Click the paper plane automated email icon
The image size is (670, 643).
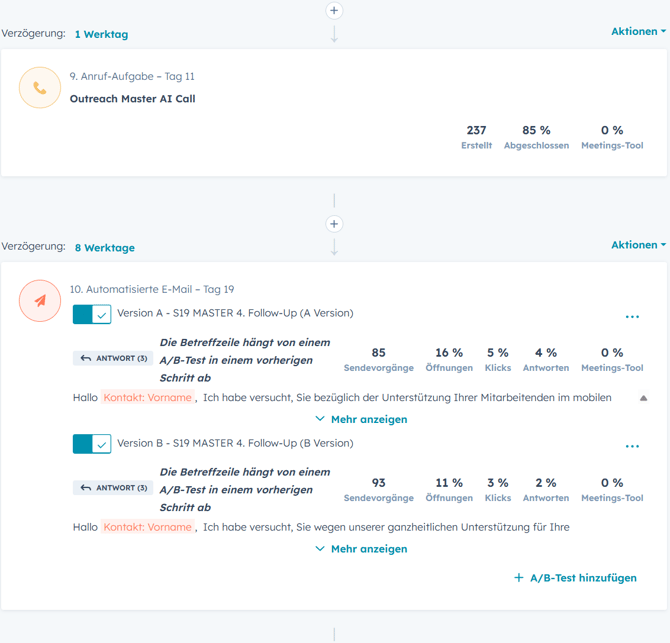click(x=40, y=301)
